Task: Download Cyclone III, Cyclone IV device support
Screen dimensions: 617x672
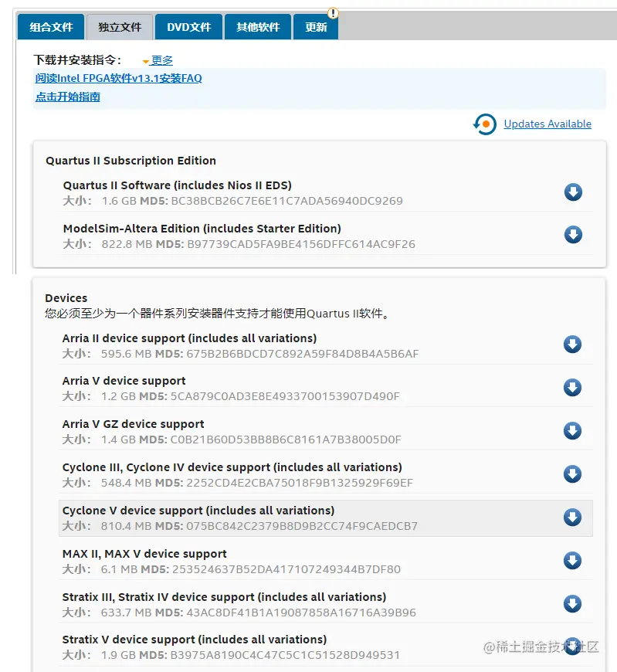Action: 572,474
